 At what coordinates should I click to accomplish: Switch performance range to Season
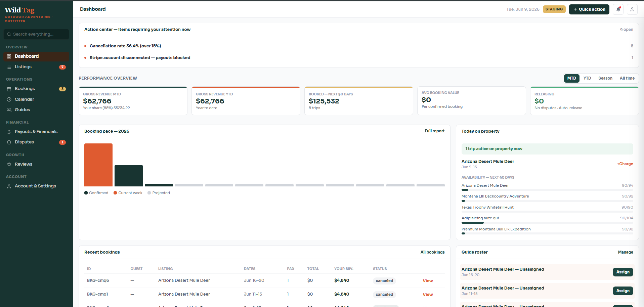[605, 78]
